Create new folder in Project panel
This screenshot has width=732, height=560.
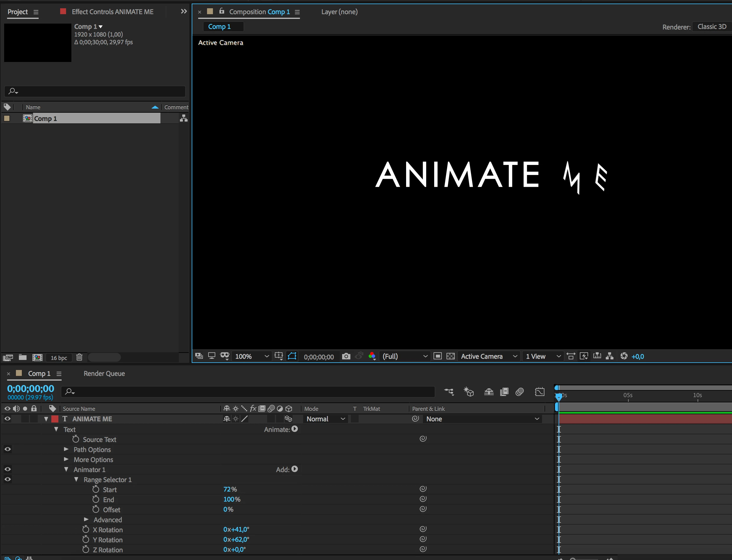[23, 357]
